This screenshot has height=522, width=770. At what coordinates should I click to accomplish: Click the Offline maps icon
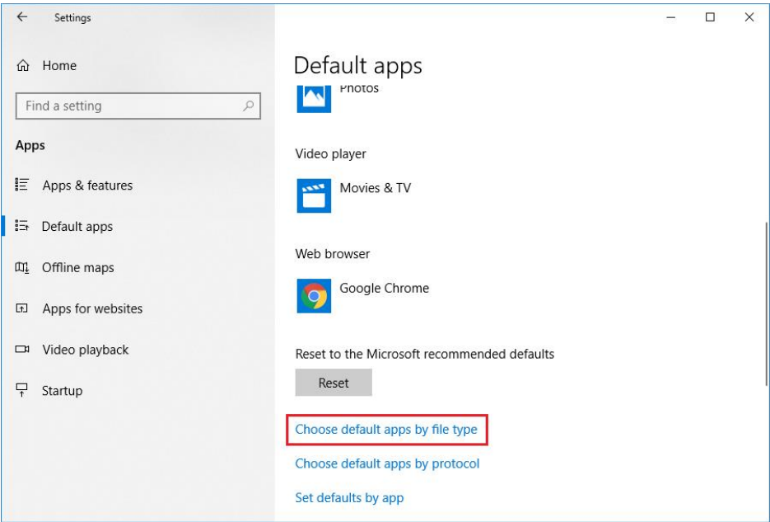click(x=22, y=268)
